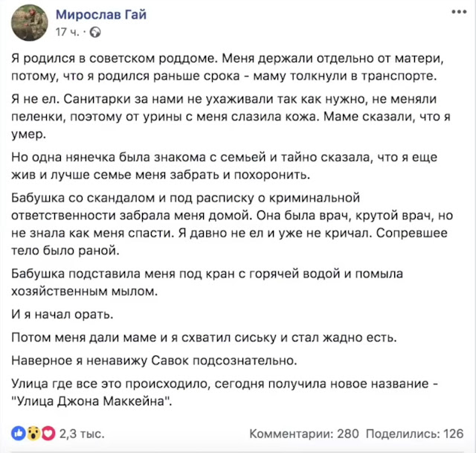Click the red Love heart reaction icon
Screen dimensions: 476x453
tap(48, 432)
